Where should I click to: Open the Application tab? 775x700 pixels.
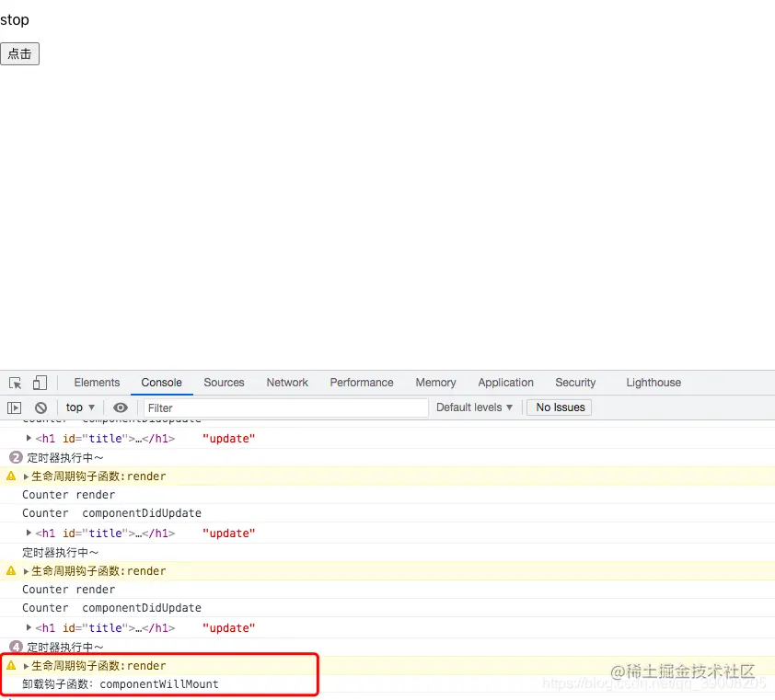[x=505, y=383]
